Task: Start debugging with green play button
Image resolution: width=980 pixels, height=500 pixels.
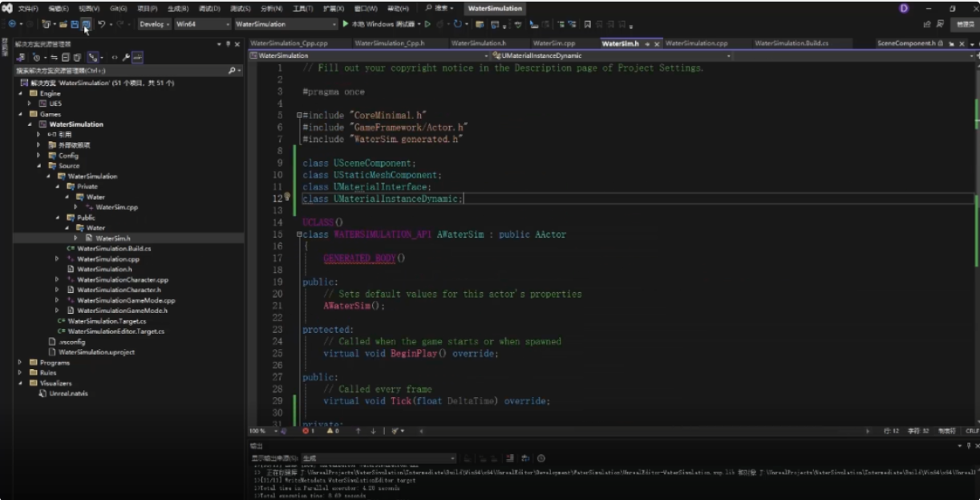Action: point(346,24)
